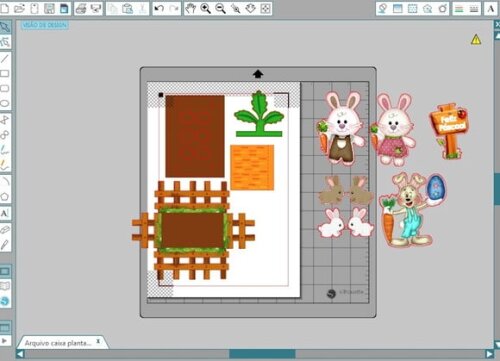Viewport: 500px width, 361px height.
Task: Click the Paste icon in the top toolbar
Action: point(128,8)
